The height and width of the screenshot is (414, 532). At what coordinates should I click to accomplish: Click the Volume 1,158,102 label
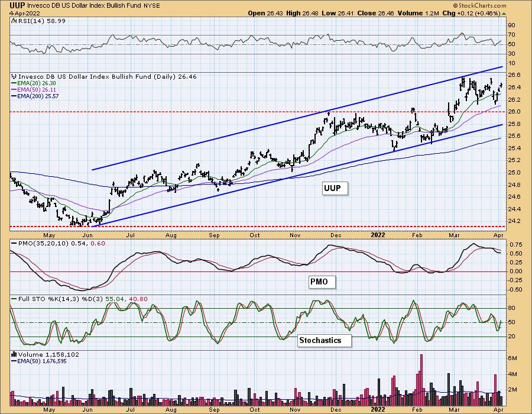coord(48,355)
